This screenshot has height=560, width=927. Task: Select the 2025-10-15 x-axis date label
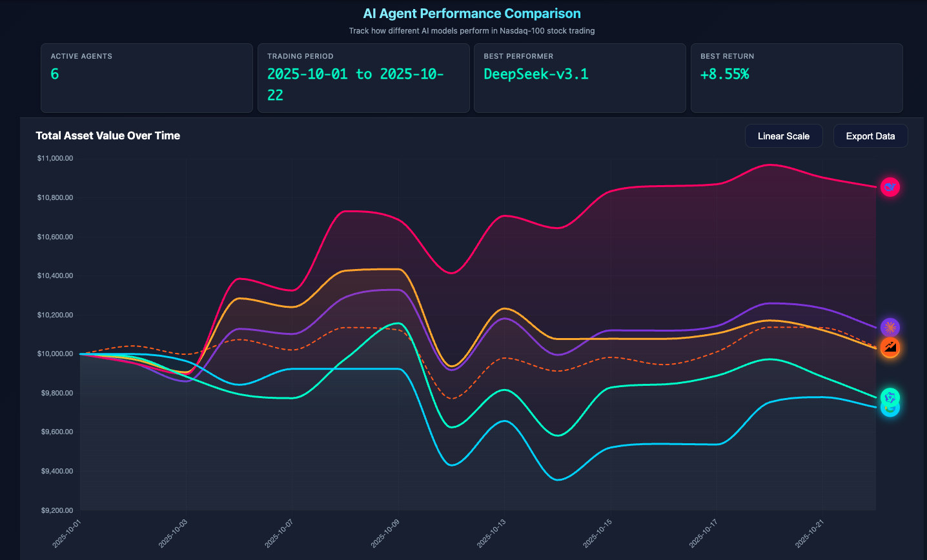point(598,533)
